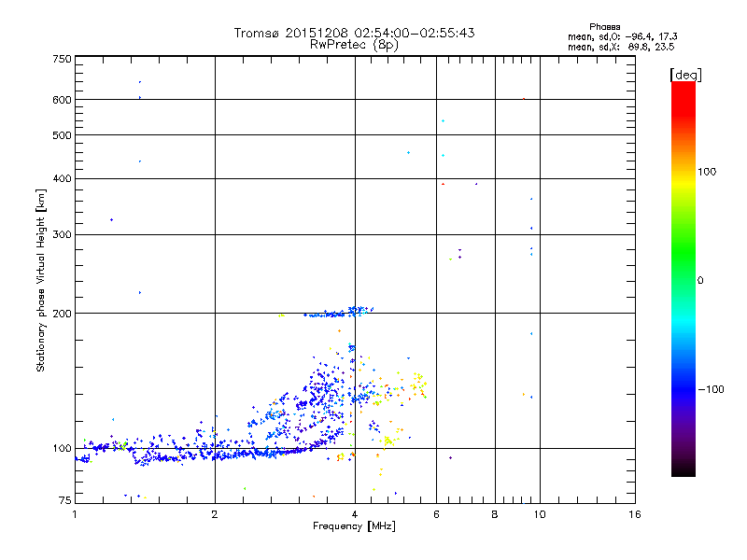Click the 'Stationary phase Virtual Height [km]' axis label
The height and width of the screenshot is (560, 747).
coord(40,280)
